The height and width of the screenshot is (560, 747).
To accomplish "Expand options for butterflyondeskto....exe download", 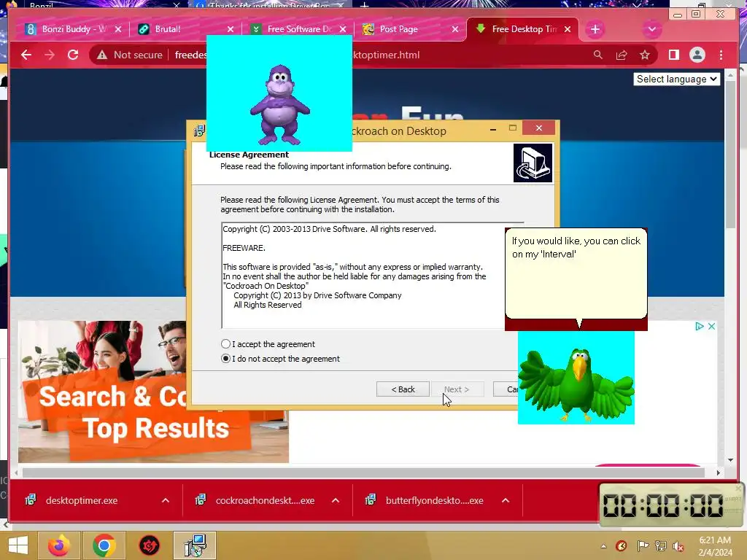I will point(506,500).
